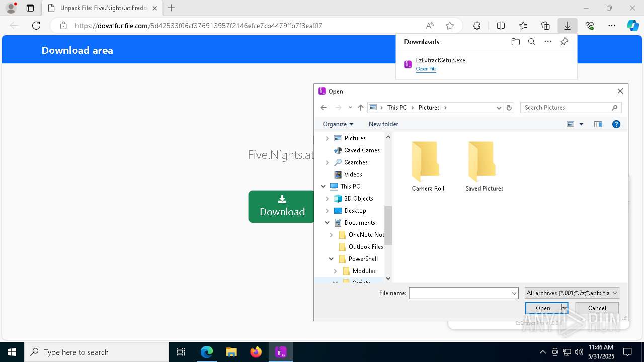Search downloads magnifier icon
Viewport: 644px width, 362px height.
click(x=531, y=42)
